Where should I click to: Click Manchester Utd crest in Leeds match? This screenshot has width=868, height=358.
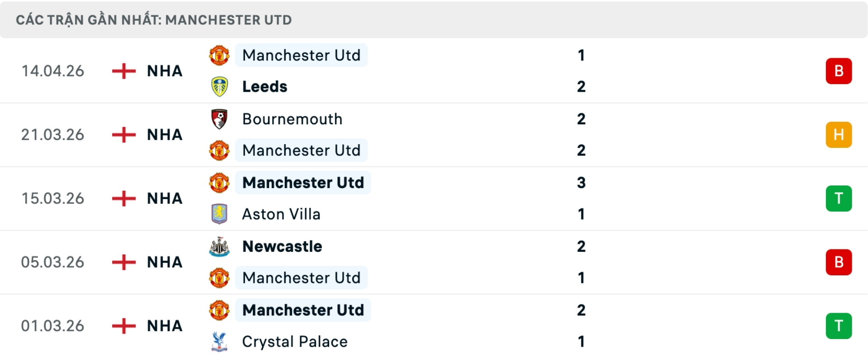[219, 55]
